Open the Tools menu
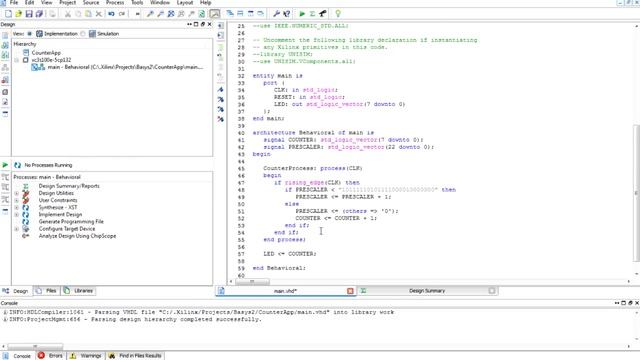 tap(137, 2)
